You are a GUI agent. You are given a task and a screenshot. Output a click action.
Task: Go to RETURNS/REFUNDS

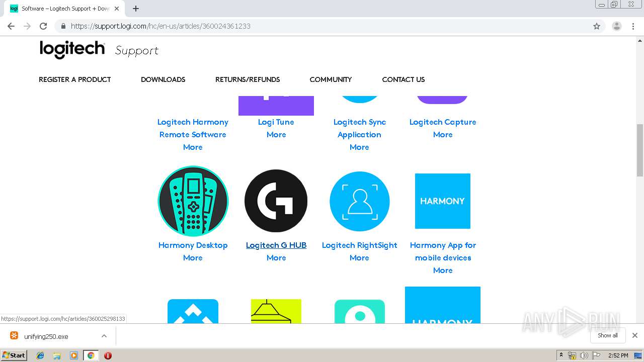(x=248, y=79)
